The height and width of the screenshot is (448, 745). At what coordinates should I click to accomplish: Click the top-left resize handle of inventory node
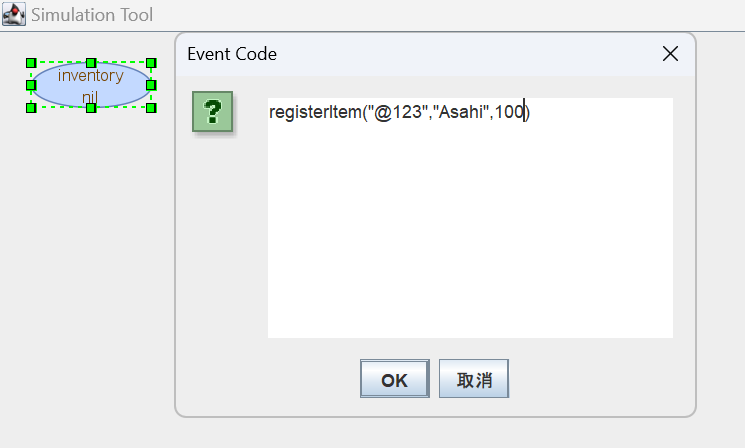31,63
